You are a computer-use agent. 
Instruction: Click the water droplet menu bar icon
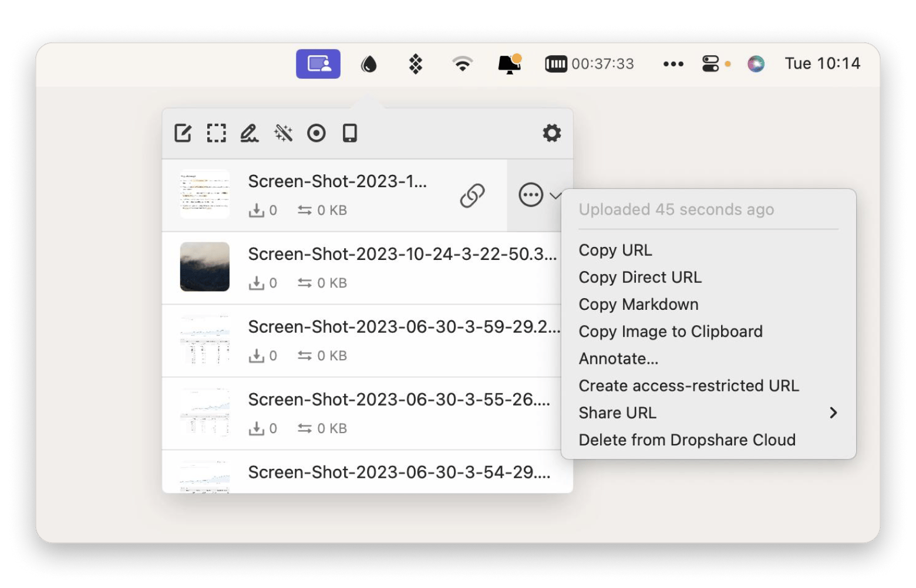tap(369, 63)
